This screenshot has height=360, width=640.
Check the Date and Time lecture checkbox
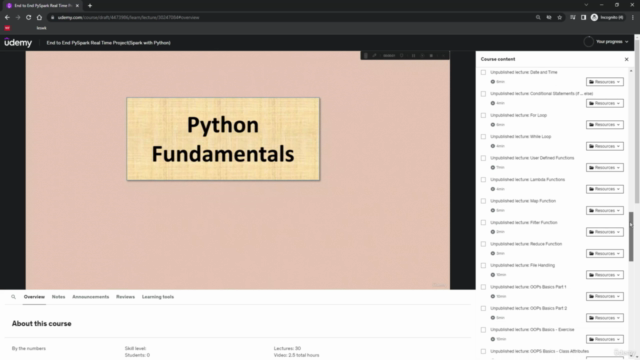click(483, 72)
